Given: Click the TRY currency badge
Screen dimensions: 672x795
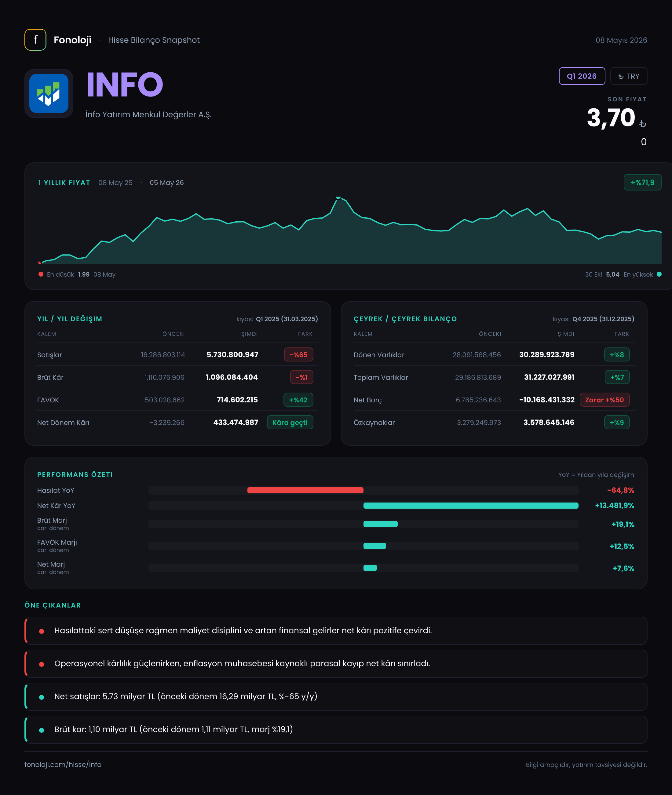Looking at the screenshot, I should point(629,76).
